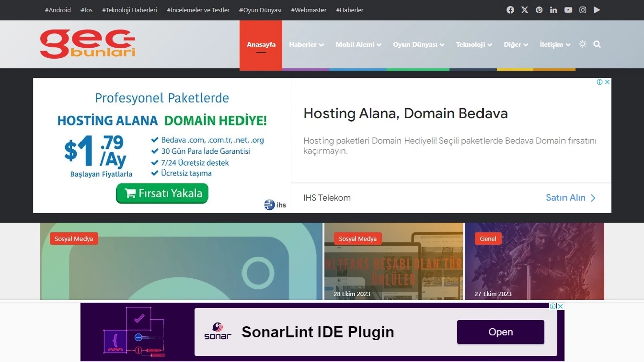Click the Sonar logo in bottom ad
Viewport: 644px width, 362px height.
218,332
